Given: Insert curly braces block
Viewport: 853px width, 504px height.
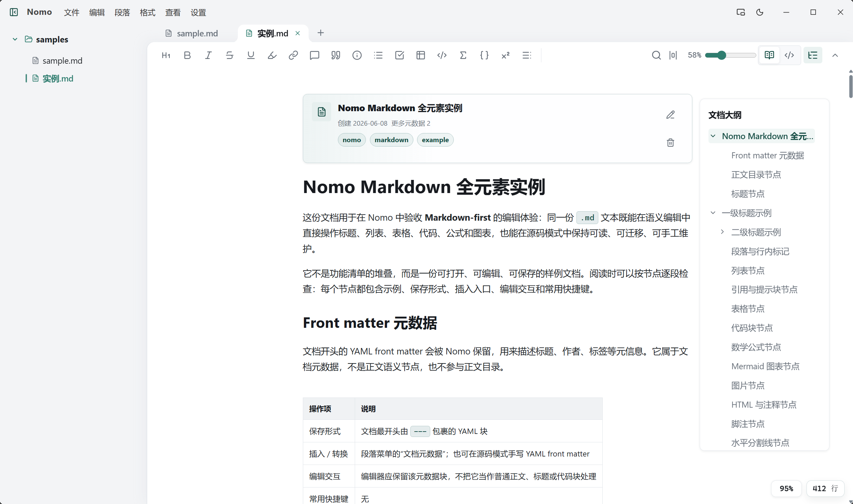Looking at the screenshot, I should tap(484, 55).
